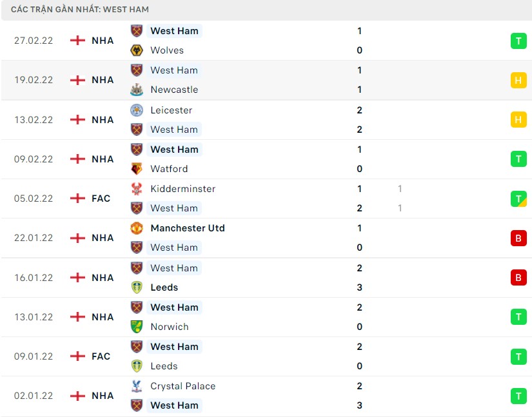The width and height of the screenshot is (532, 417).
Task: Click the yellow H badge for the Newcastle draw
Action: pos(518,80)
